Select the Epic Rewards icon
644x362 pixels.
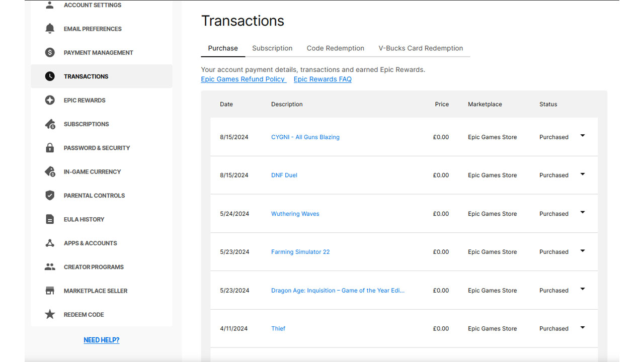(x=49, y=100)
